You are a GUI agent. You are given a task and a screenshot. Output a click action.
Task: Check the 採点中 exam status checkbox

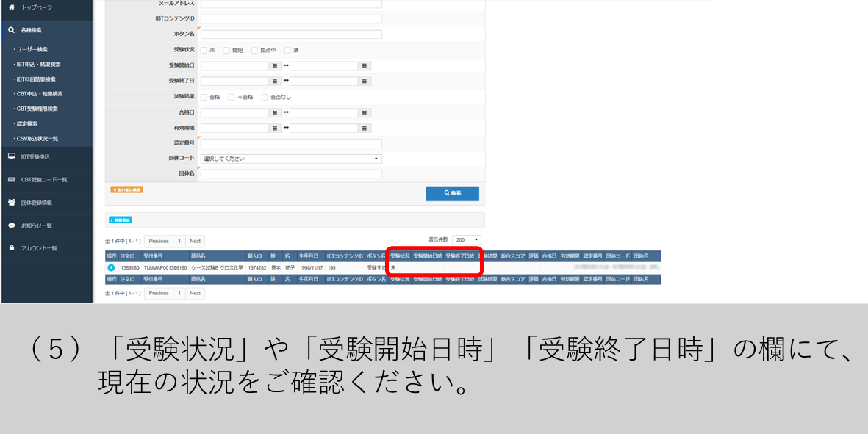254,51
